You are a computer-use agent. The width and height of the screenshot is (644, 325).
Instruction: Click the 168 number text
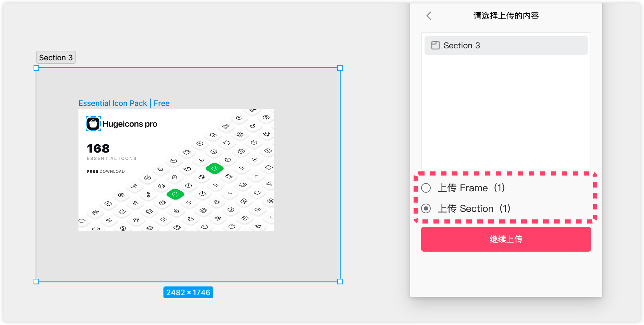[x=98, y=148]
